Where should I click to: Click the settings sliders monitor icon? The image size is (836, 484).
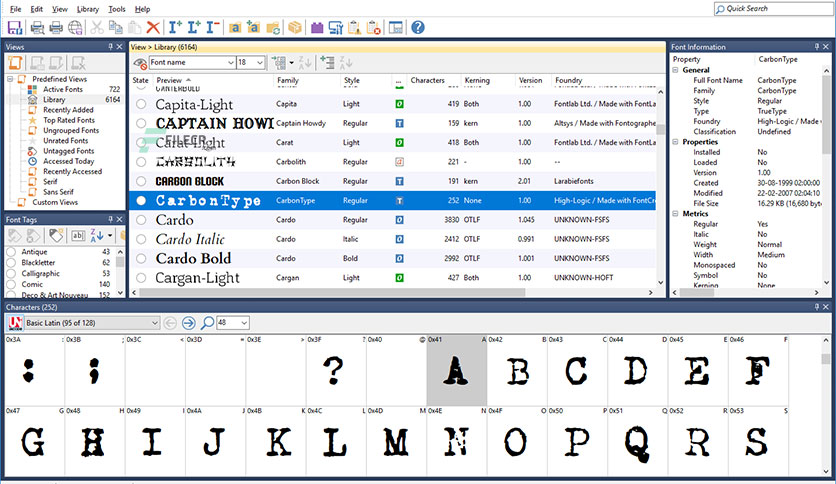pos(336,28)
